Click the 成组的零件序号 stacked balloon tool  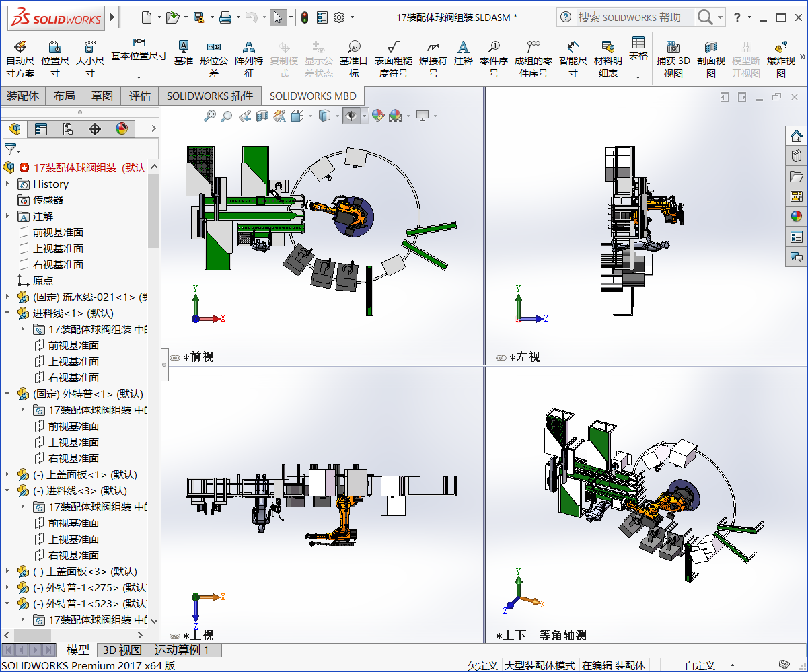tap(534, 59)
